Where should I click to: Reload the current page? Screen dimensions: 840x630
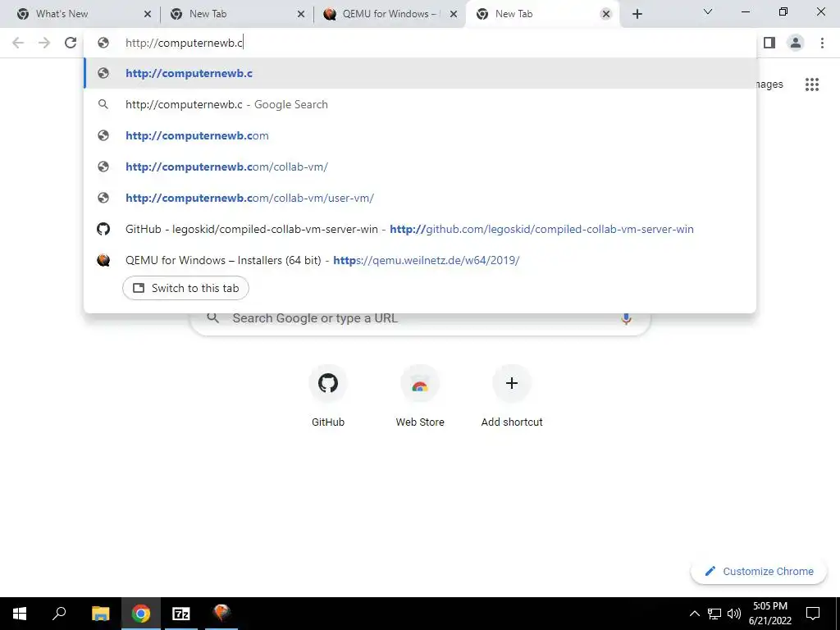[x=71, y=43]
